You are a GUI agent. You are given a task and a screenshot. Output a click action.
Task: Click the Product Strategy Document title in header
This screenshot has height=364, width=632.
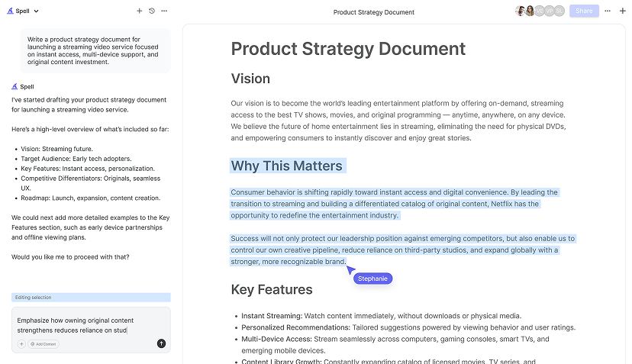(374, 12)
